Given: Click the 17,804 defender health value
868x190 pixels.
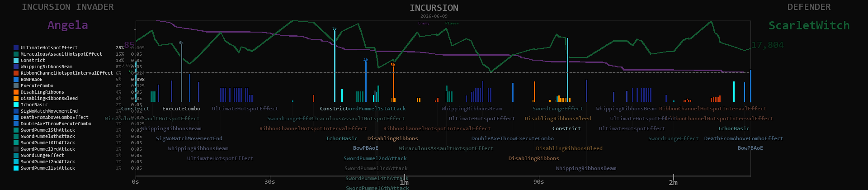Looking at the screenshot, I should pos(768,45).
